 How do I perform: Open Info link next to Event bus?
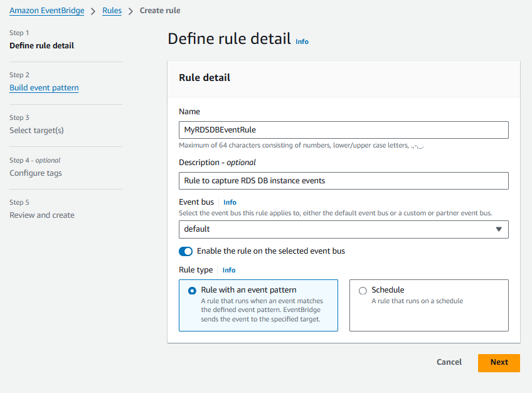pos(230,202)
